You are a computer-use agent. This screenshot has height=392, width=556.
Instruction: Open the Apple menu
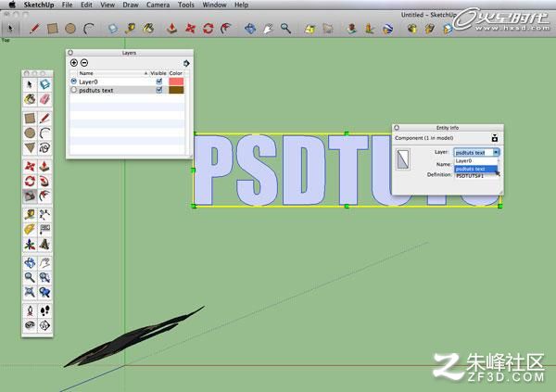click(12, 5)
